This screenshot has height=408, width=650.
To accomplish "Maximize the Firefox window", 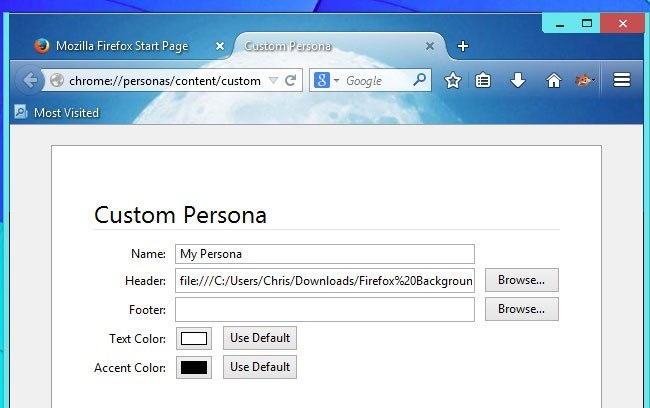I will pos(587,24).
